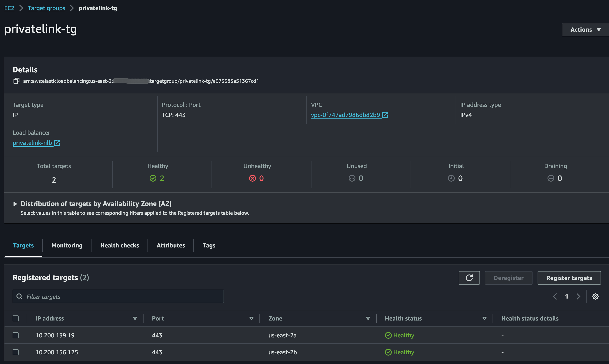Expand Distribution of targets by Availability Zone
This screenshot has height=364, width=609.
[15, 204]
